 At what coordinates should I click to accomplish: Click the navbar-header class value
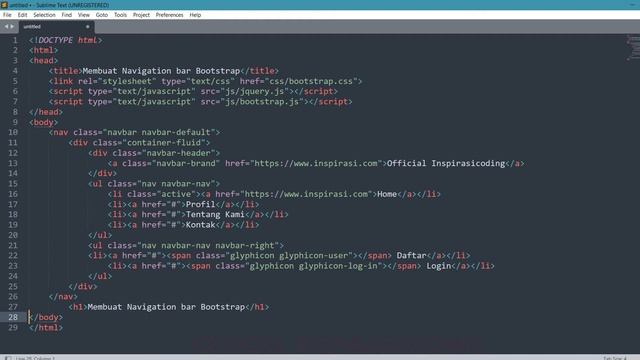tap(178, 153)
